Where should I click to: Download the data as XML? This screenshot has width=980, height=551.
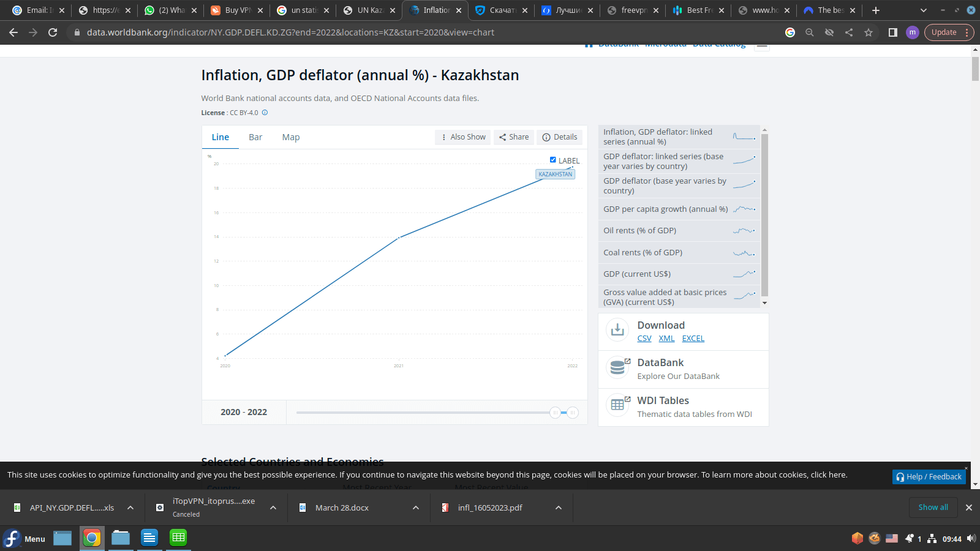coord(666,339)
